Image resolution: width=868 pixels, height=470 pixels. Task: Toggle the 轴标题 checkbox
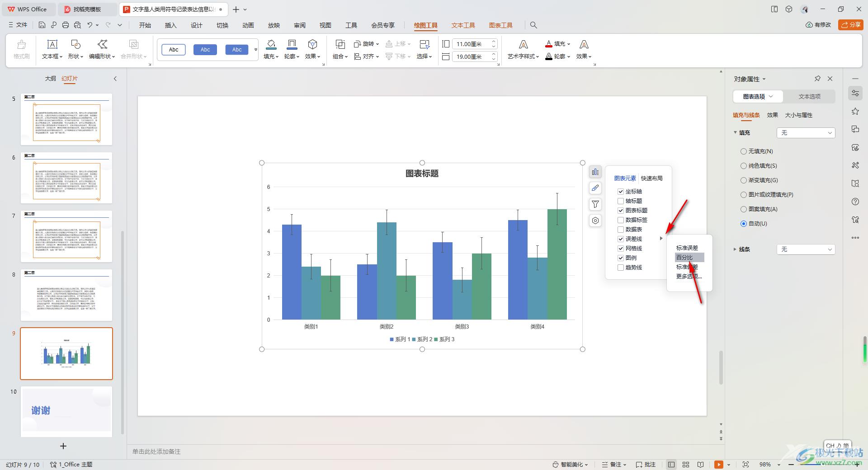point(621,201)
